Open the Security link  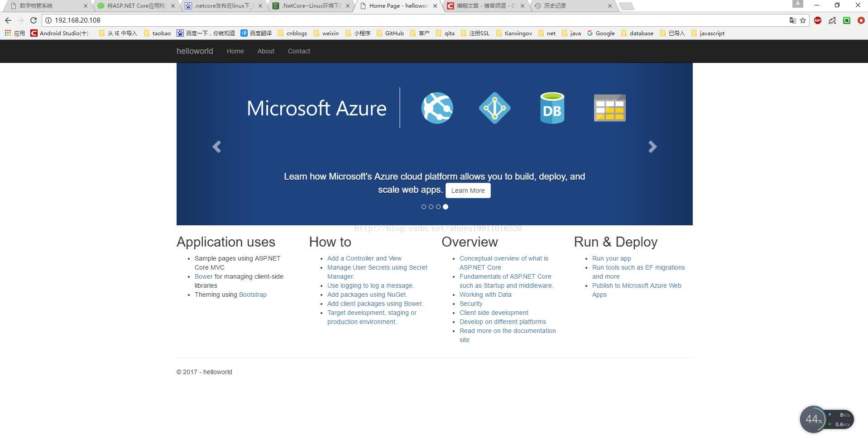pos(471,304)
